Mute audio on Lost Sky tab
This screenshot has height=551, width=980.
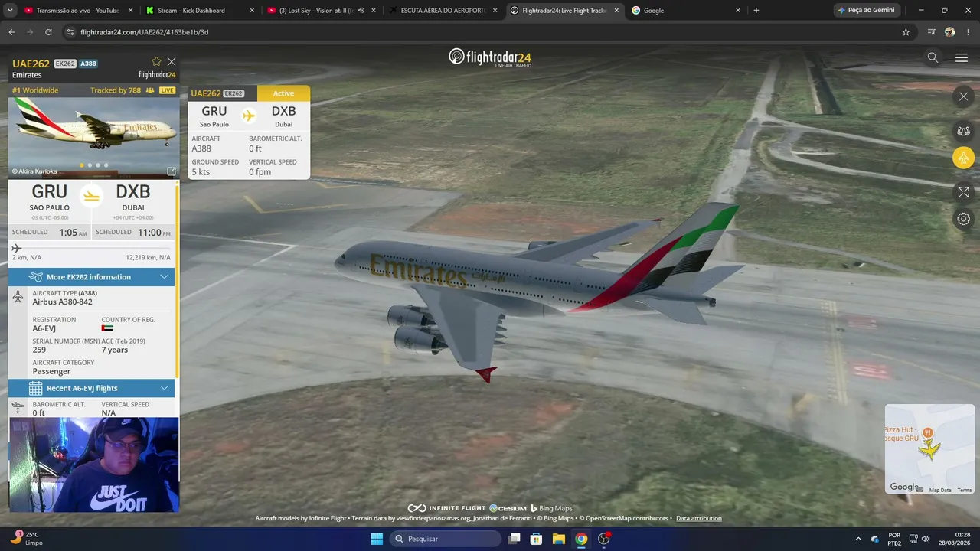pos(361,11)
